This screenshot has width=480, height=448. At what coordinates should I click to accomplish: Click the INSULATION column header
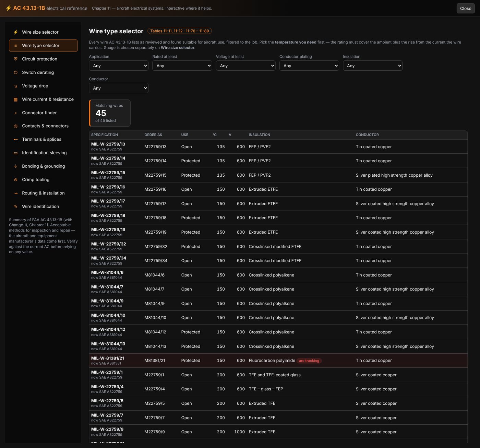(260, 135)
